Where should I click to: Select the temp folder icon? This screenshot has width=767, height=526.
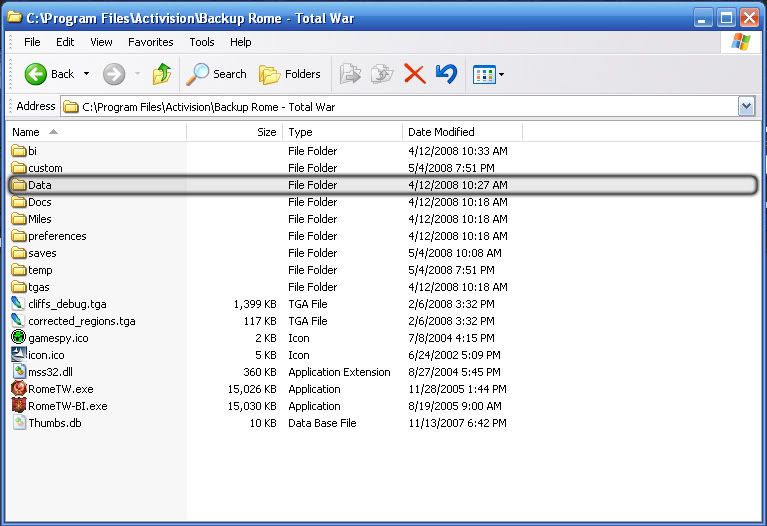(19, 270)
